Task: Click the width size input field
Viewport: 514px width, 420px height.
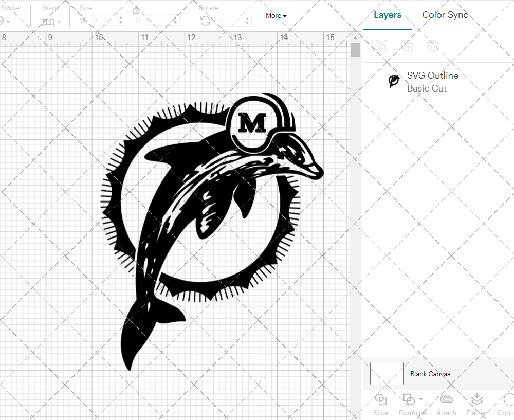Action: point(103,21)
